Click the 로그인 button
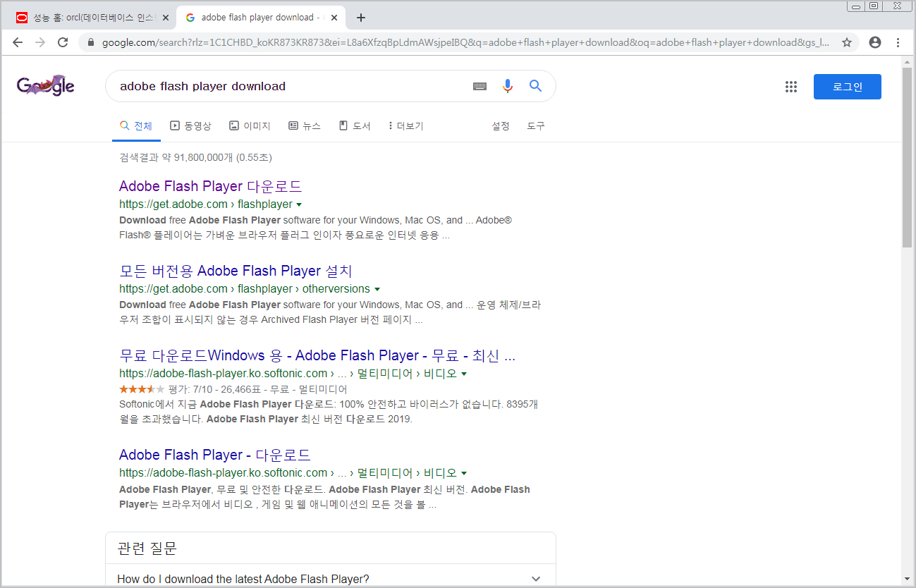 (x=847, y=87)
